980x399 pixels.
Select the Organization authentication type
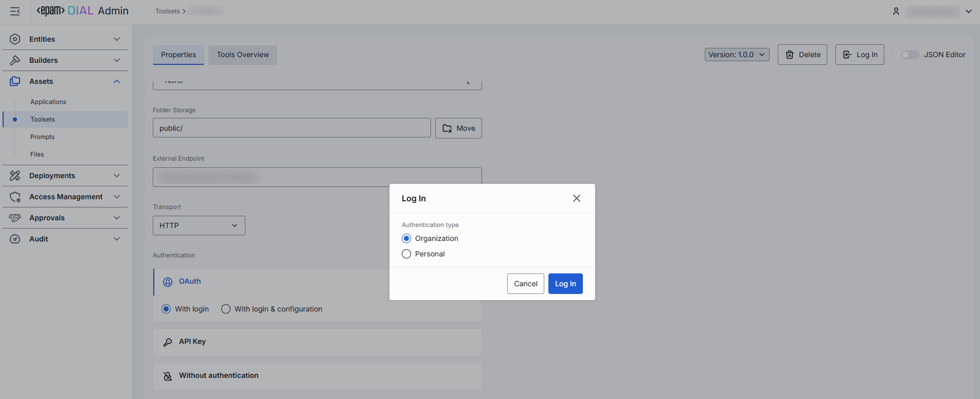406,238
